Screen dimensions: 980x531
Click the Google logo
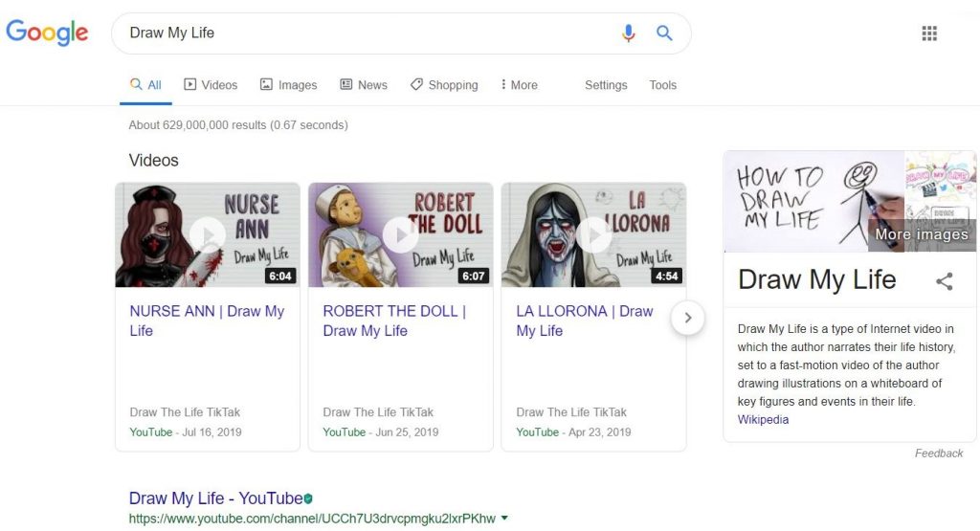click(x=47, y=33)
